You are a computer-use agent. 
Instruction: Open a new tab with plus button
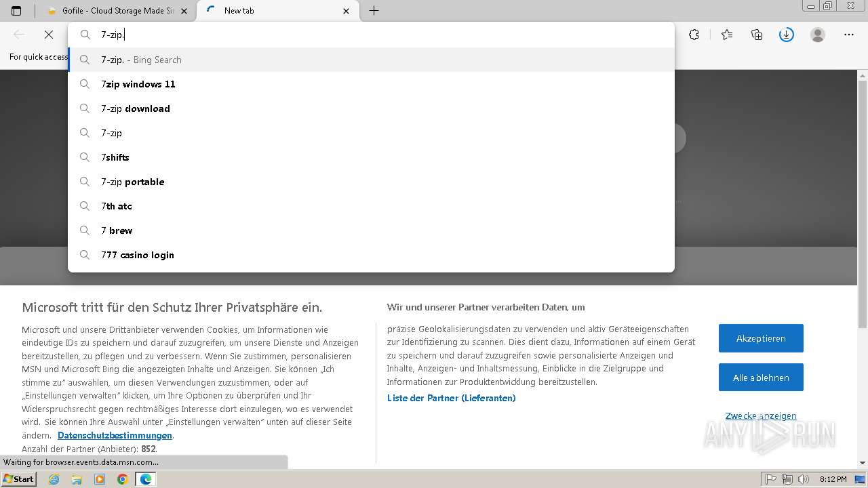[374, 11]
